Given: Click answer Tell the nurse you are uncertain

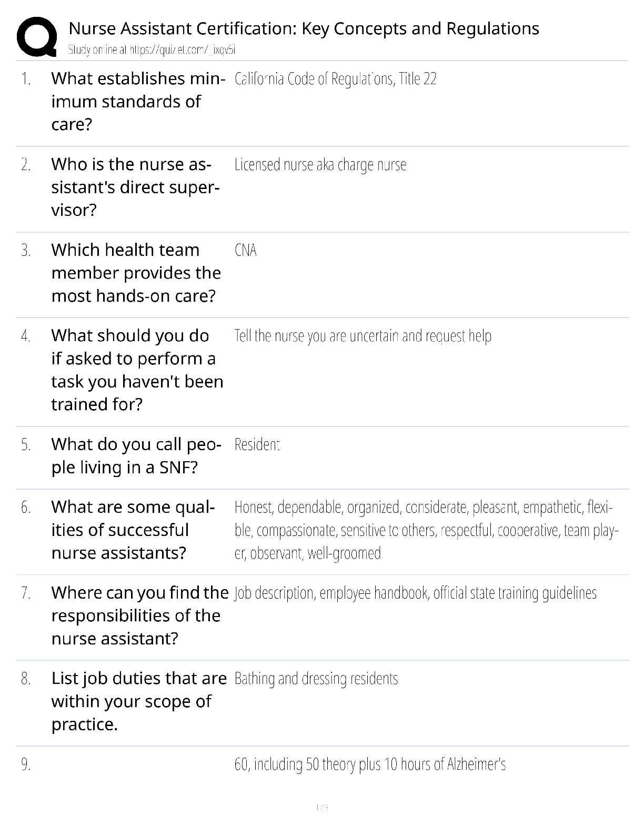Looking at the screenshot, I should pyautogui.click(x=363, y=336).
